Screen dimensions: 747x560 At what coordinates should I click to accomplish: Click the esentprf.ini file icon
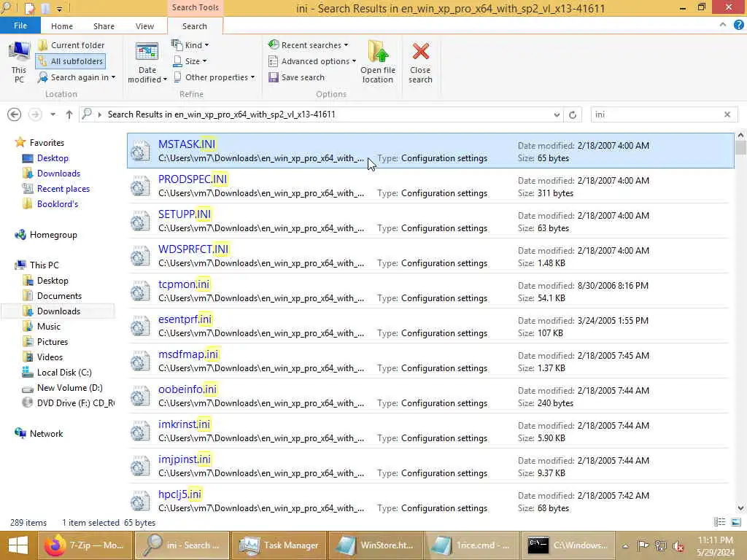pyautogui.click(x=141, y=327)
